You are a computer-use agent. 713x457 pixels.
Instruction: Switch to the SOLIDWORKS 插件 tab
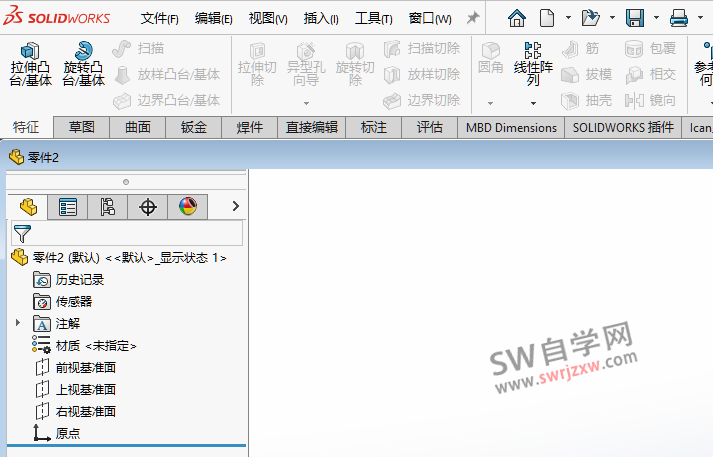click(623, 127)
